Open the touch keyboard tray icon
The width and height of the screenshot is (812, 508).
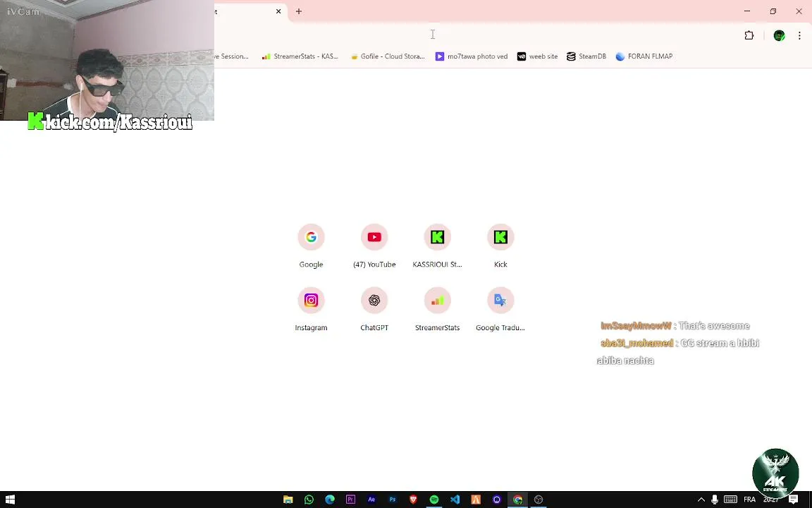point(730,500)
